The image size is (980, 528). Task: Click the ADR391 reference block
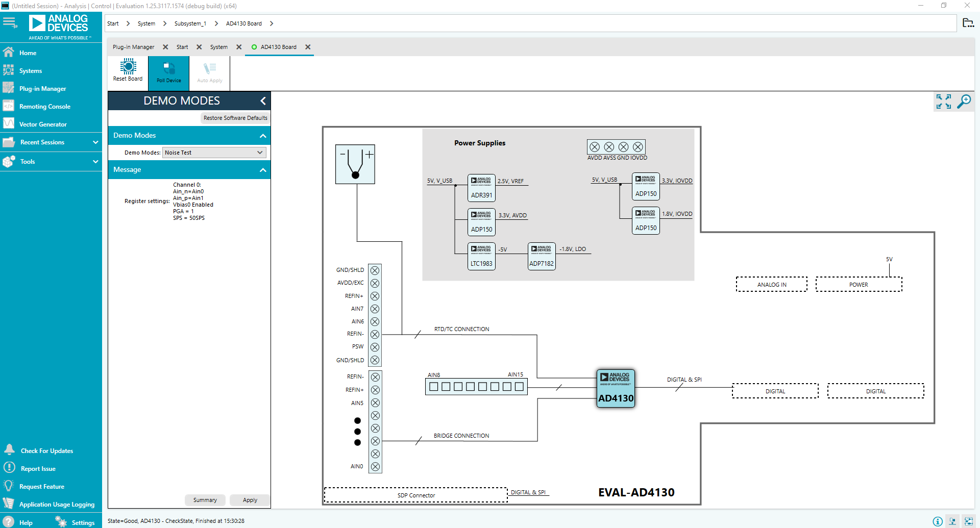click(481, 188)
